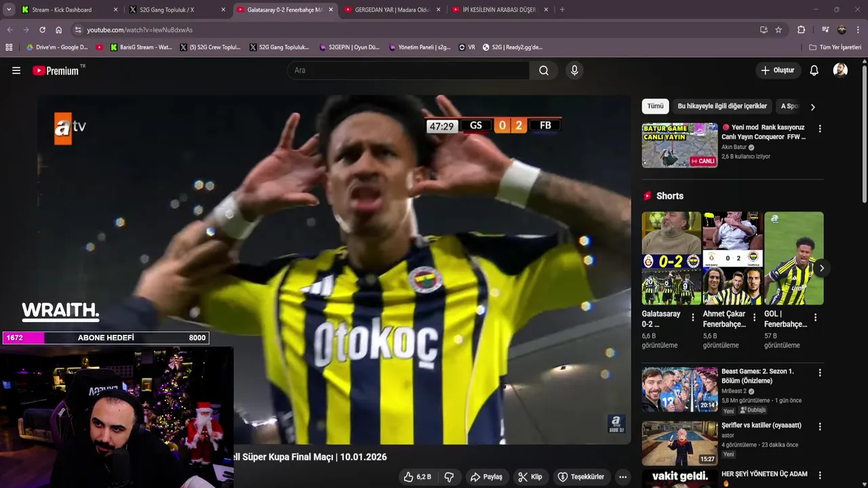
Task: Start voice search with the microphone
Action: coord(574,70)
